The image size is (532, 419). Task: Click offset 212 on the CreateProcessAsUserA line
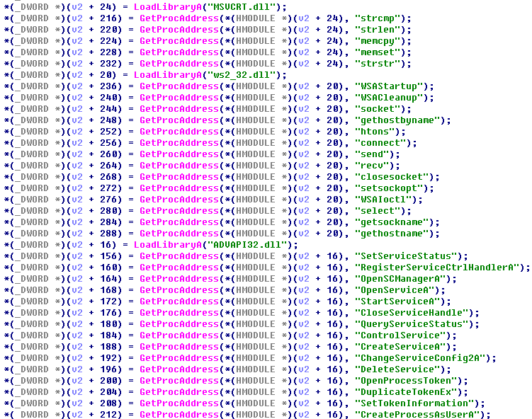point(108,415)
